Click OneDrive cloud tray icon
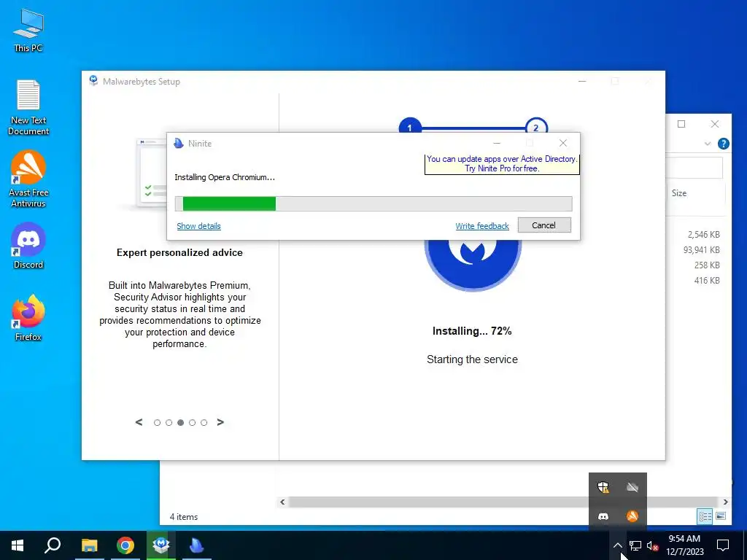 tap(632, 487)
